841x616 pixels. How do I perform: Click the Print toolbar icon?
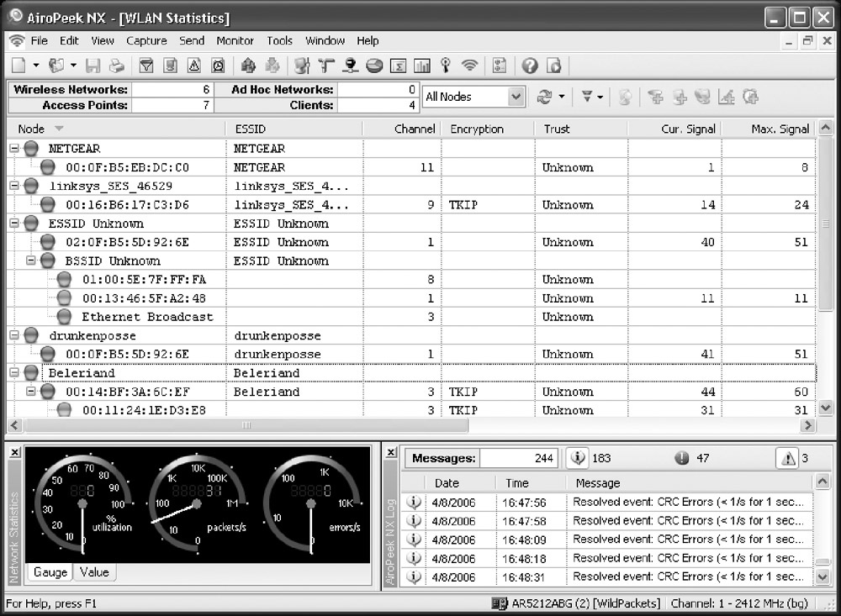coord(116,66)
